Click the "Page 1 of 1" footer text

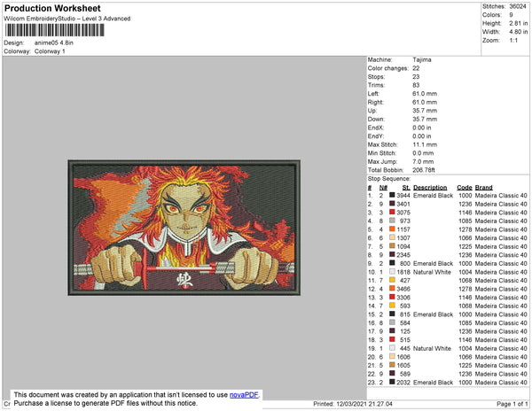tap(512, 404)
